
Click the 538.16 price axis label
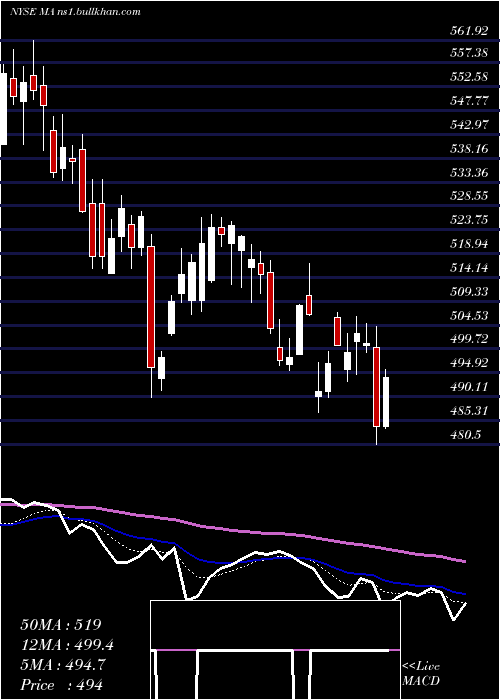pyautogui.click(x=468, y=149)
